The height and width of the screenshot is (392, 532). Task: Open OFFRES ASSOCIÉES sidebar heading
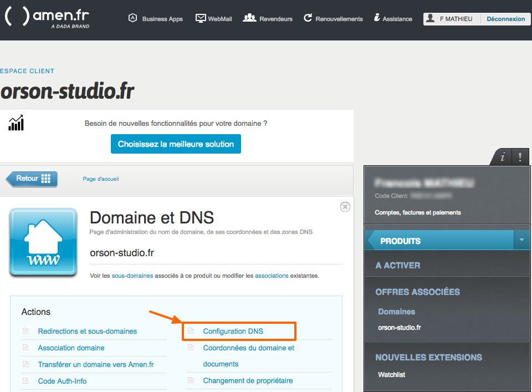point(418,292)
